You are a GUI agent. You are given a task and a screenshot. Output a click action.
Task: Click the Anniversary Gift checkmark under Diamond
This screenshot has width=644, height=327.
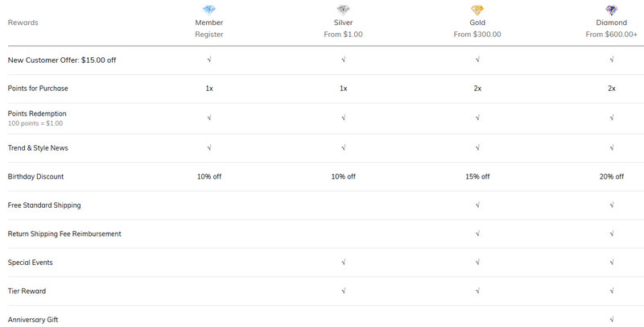click(x=612, y=320)
